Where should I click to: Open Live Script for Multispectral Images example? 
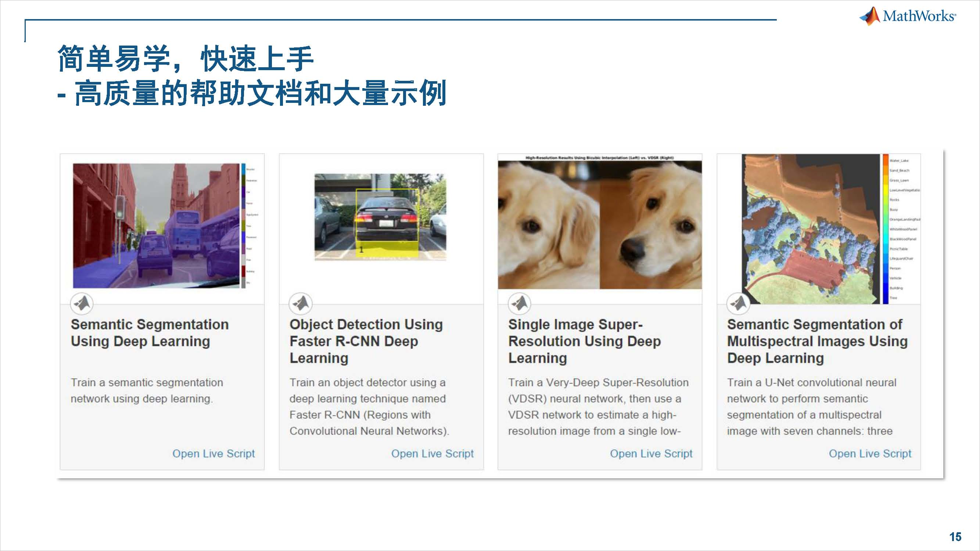[x=870, y=453]
